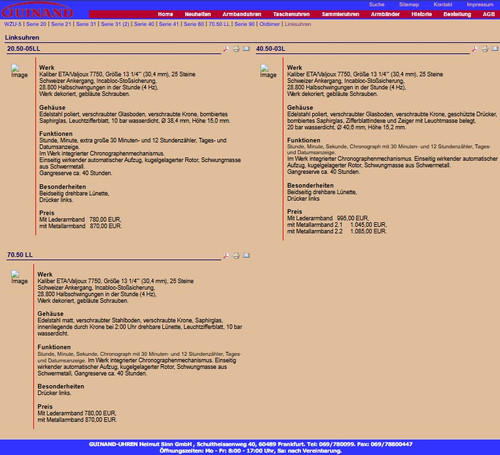Email the 70.50 LL article
The image size is (500, 455).
point(246,256)
